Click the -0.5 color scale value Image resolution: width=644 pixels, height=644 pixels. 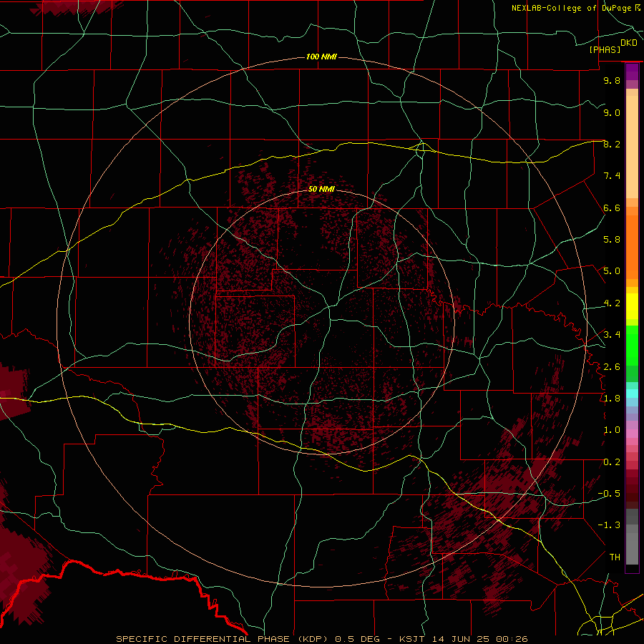click(x=609, y=494)
